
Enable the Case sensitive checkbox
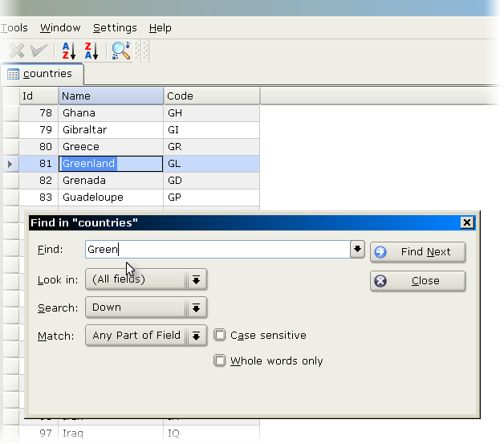[x=220, y=335]
